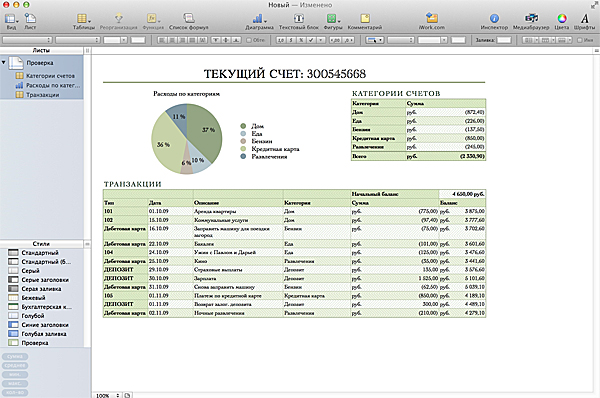Click the сумма quick formula button
Screen dimensions: 600x398
click(x=15, y=357)
